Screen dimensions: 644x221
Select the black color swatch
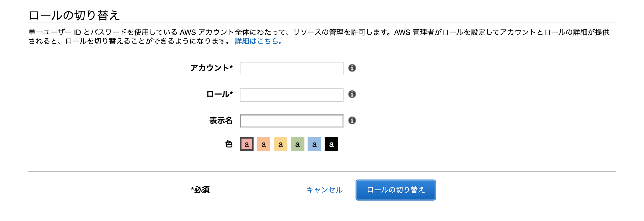click(x=331, y=144)
